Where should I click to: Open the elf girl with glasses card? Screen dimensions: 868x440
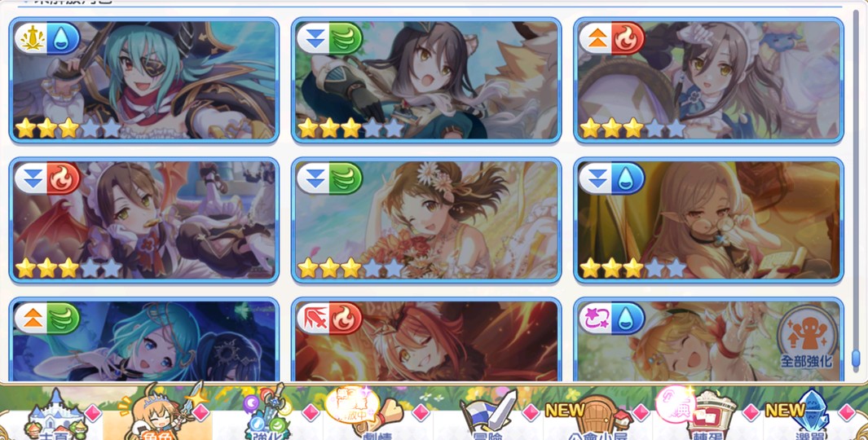(x=708, y=220)
